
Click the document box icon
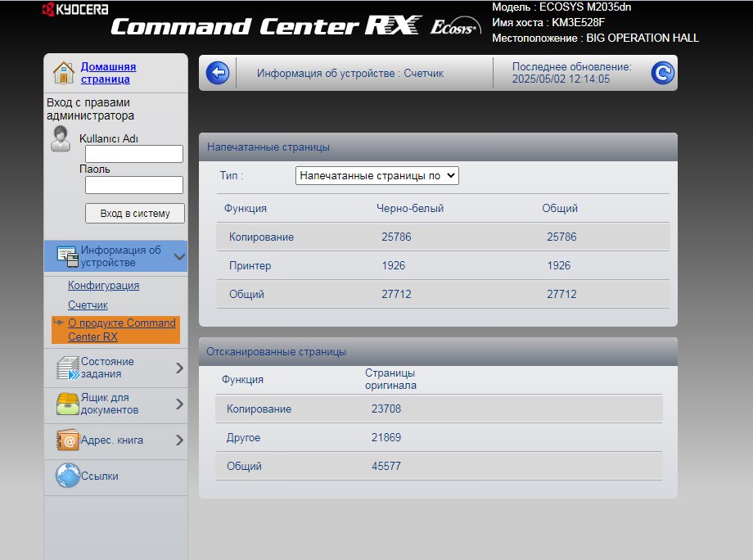click(68, 404)
